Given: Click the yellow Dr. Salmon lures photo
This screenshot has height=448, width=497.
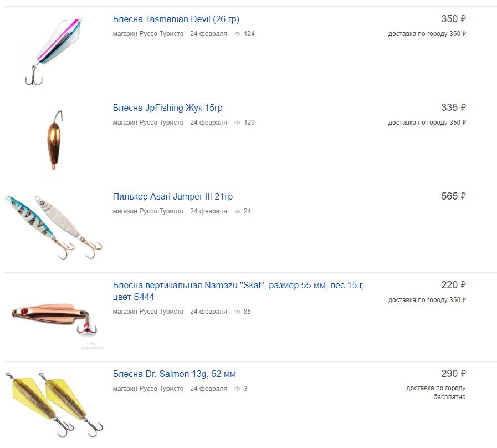Looking at the screenshot, I should (x=54, y=405).
